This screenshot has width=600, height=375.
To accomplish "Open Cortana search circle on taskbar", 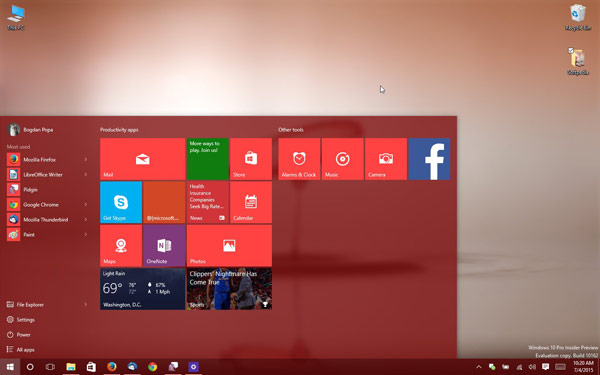I will [x=30, y=367].
